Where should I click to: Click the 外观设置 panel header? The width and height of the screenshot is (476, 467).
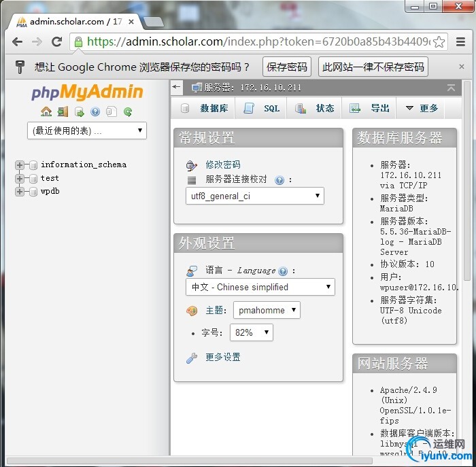click(258, 243)
